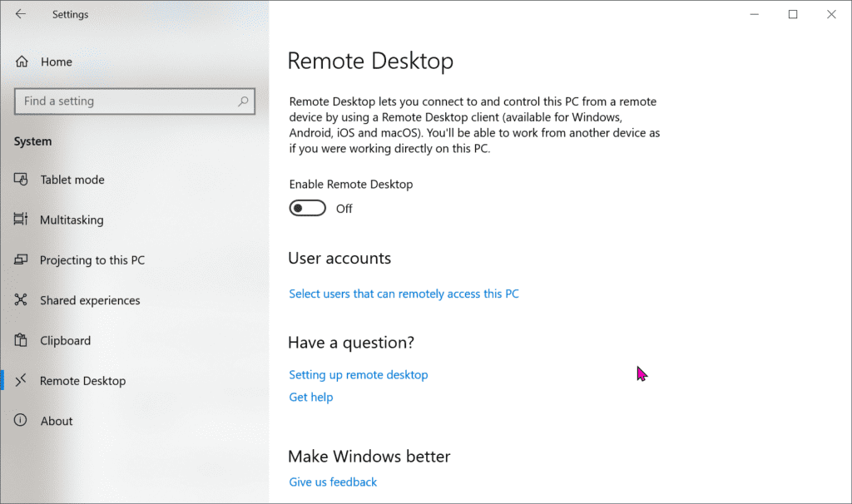This screenshot has width=852, height=504.
Task: Click the About info icon
Action: 20,420
